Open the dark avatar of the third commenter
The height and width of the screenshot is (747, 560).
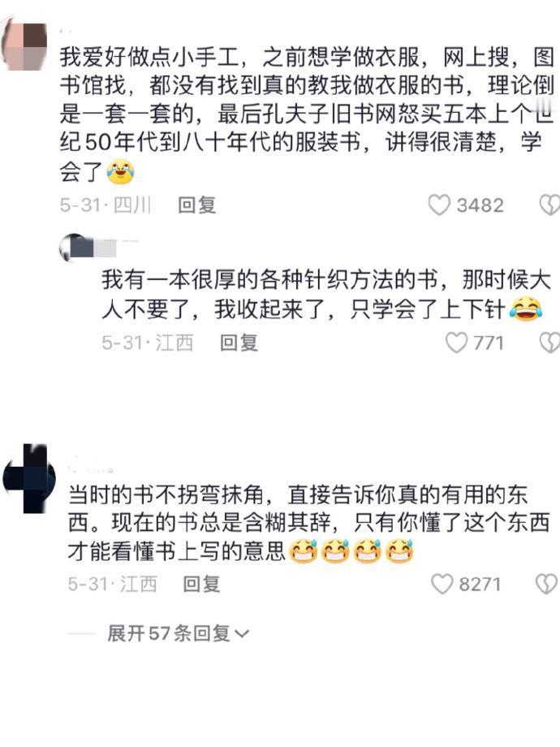[x=29, y=478]
